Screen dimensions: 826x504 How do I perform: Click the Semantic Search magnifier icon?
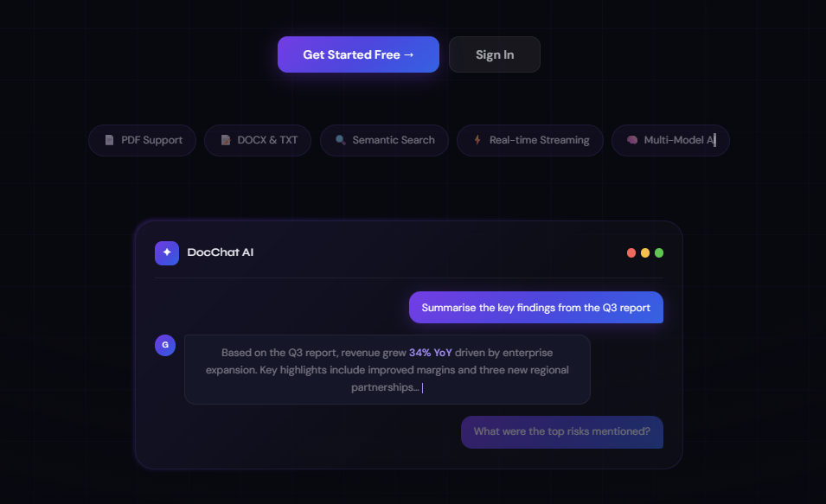pyautogui.click(x=341, y=140)
